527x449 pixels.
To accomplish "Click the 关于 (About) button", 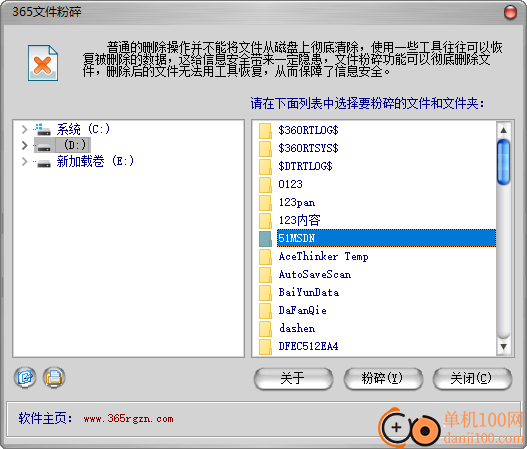I will pos(293,379).
